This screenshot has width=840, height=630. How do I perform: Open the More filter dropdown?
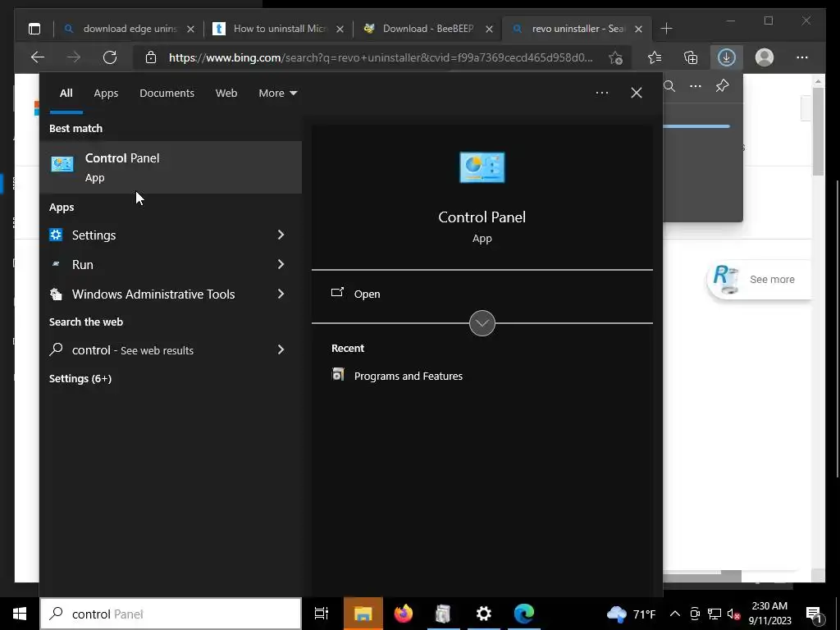coord(277,93)
